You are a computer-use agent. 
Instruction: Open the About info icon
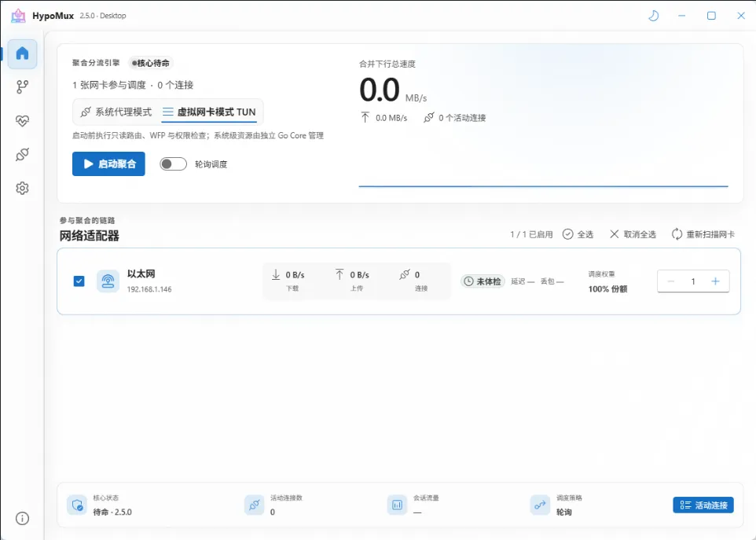[22, 518]
